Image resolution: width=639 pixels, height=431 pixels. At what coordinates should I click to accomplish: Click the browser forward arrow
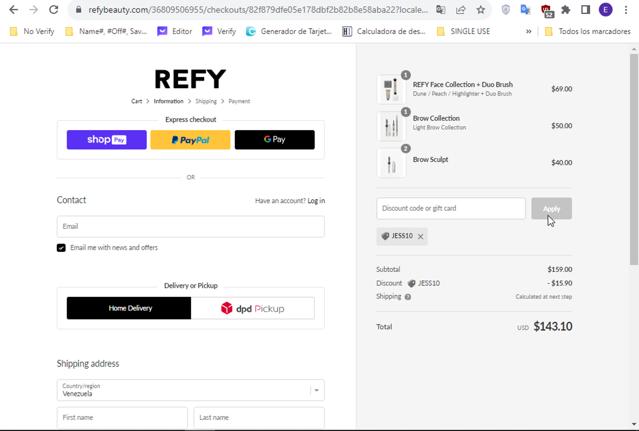[x=33, y=9]
